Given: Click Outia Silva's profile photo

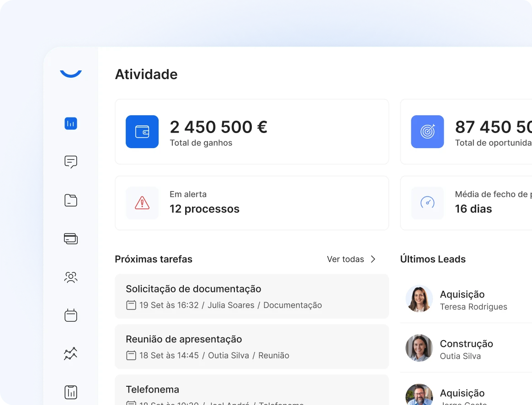Looking at the screenshot, I should (419, 348).
